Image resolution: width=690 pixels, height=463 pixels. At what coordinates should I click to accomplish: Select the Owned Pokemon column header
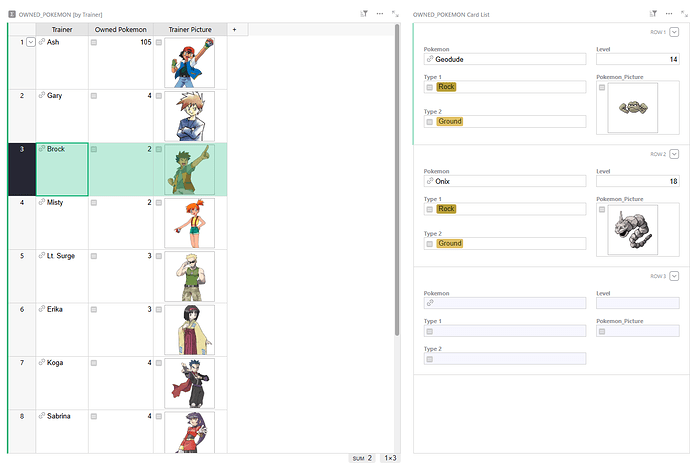tap(121, 29)
